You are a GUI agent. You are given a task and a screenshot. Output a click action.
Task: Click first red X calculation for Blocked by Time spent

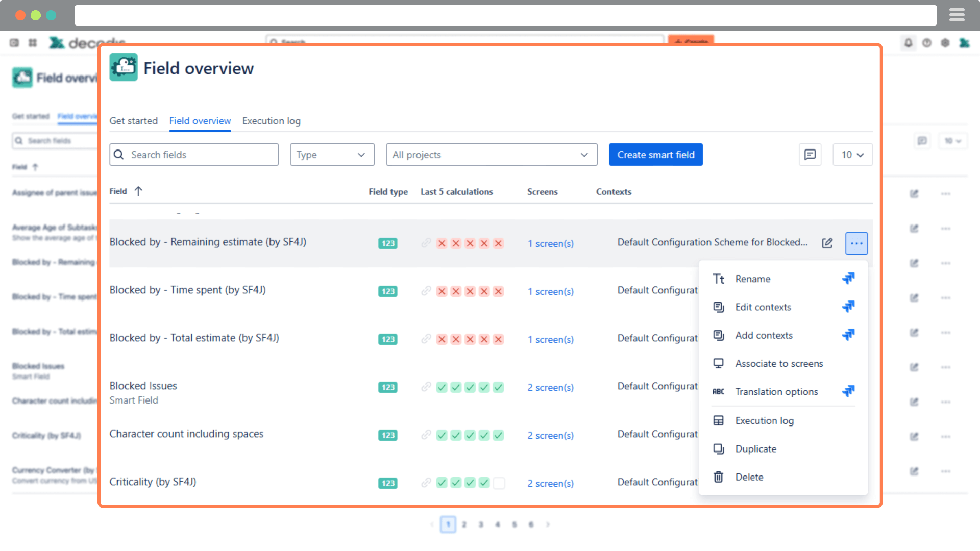click(x=442, y=291)
